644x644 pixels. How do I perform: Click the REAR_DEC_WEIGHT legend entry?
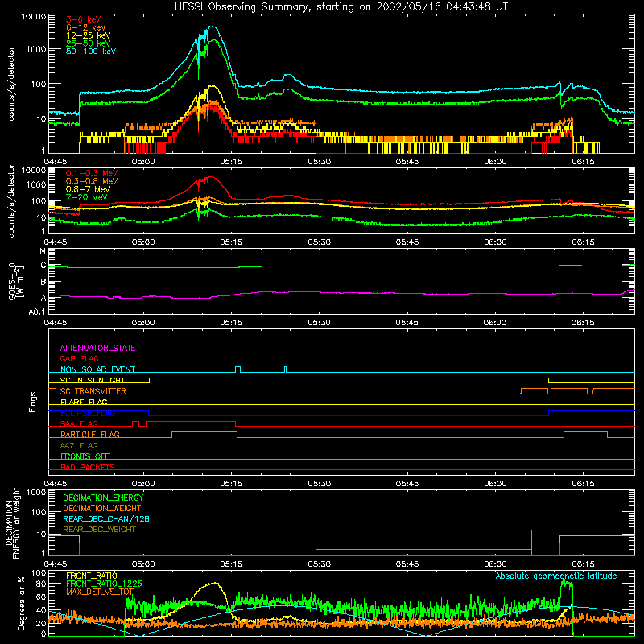coord(99,530)
